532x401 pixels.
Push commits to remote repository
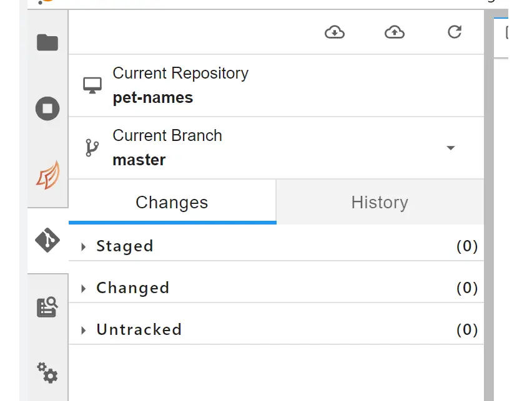click(394, 32)
